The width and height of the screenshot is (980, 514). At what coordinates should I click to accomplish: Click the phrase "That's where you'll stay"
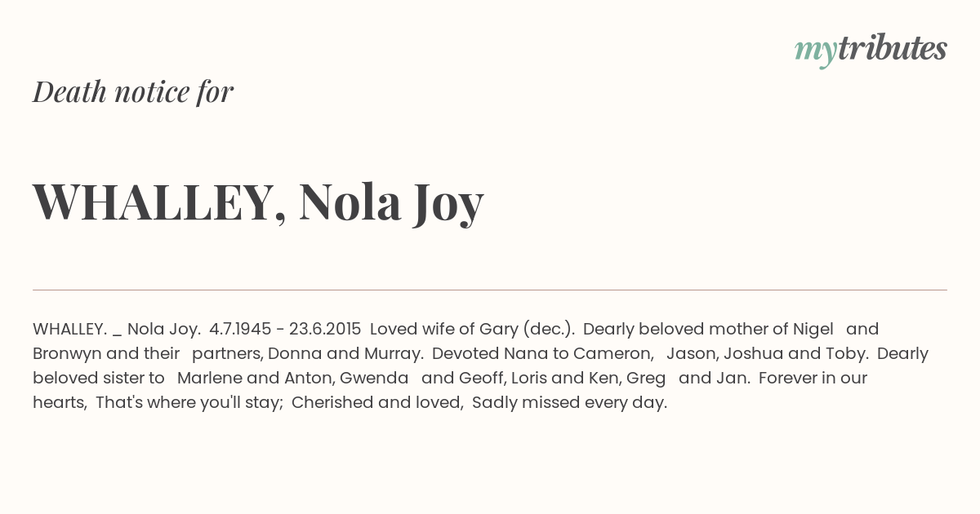[189, 403]
